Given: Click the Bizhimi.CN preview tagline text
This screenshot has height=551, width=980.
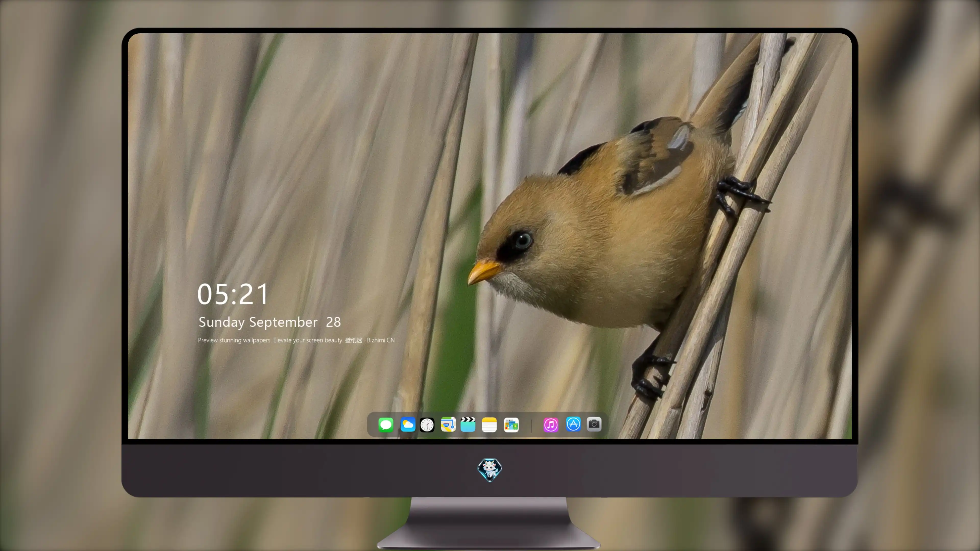Looking at the screenshot, I should (296, 340).
